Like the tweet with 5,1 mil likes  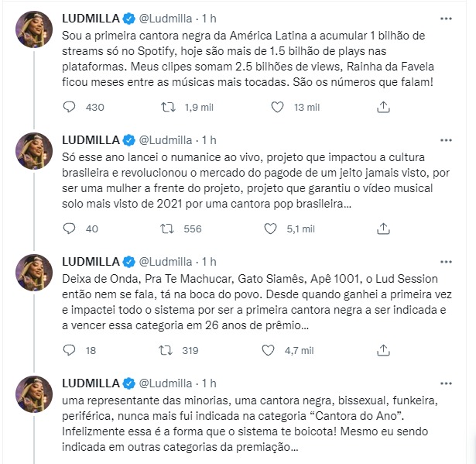coord(270,229)
